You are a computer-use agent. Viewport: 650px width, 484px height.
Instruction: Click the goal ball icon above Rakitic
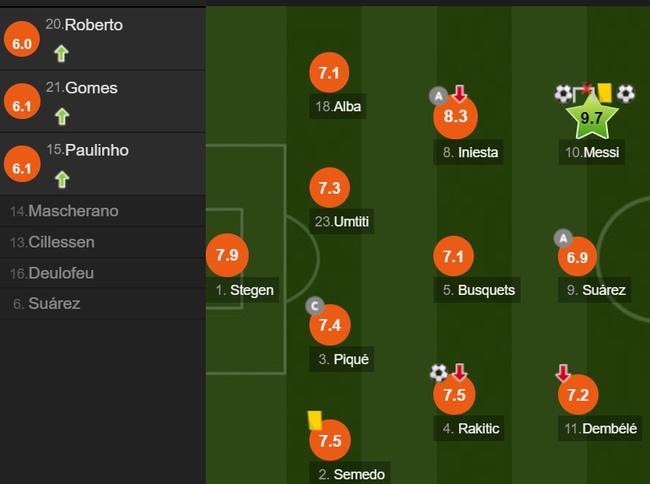pyautogui.click(x=439, y=373)
